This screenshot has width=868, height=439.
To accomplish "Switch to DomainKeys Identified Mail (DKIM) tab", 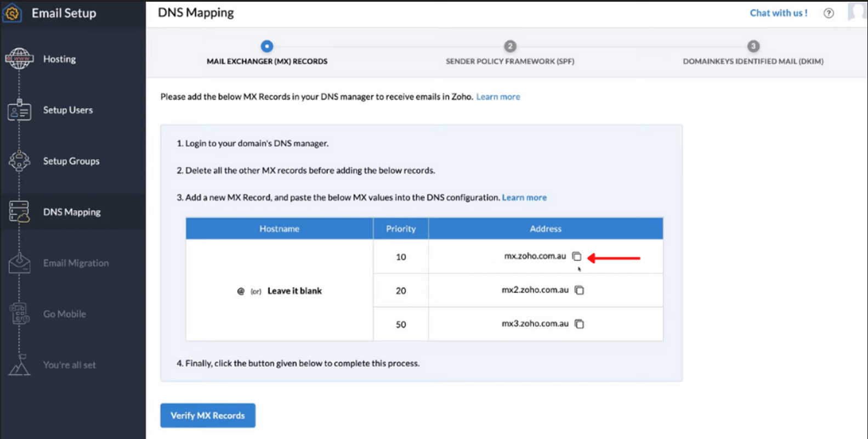I will click(x=753, y=61).
